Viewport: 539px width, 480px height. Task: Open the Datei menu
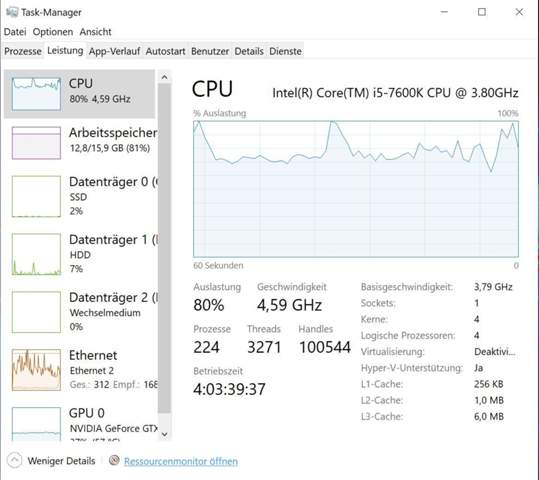tap(15, 32)
